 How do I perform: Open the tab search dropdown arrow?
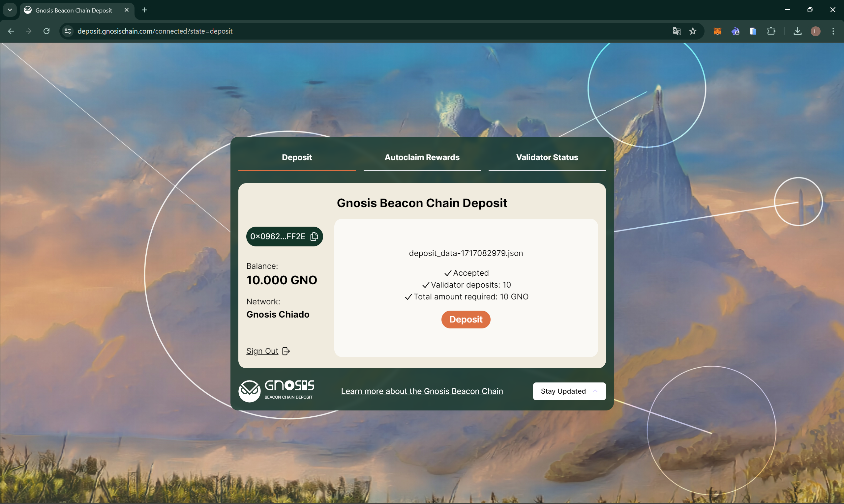(10, 10)
